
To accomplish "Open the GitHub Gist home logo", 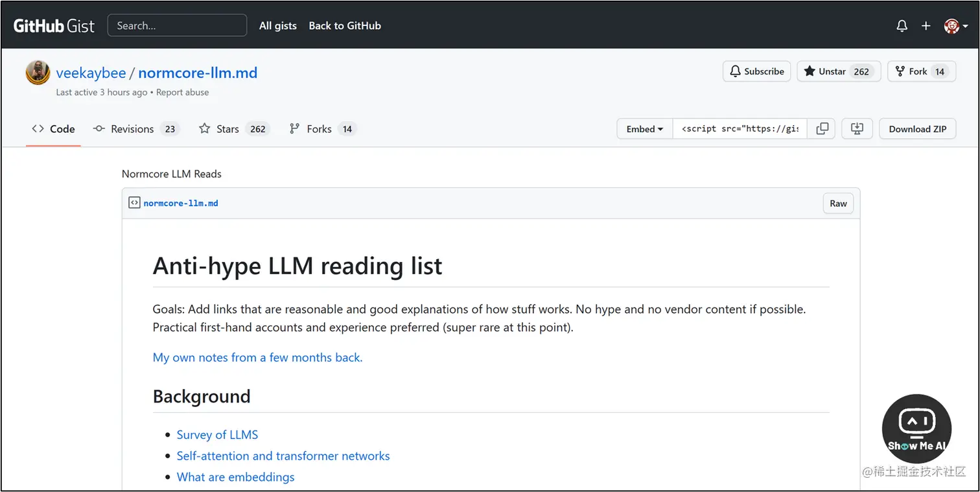I will [54, 26].
